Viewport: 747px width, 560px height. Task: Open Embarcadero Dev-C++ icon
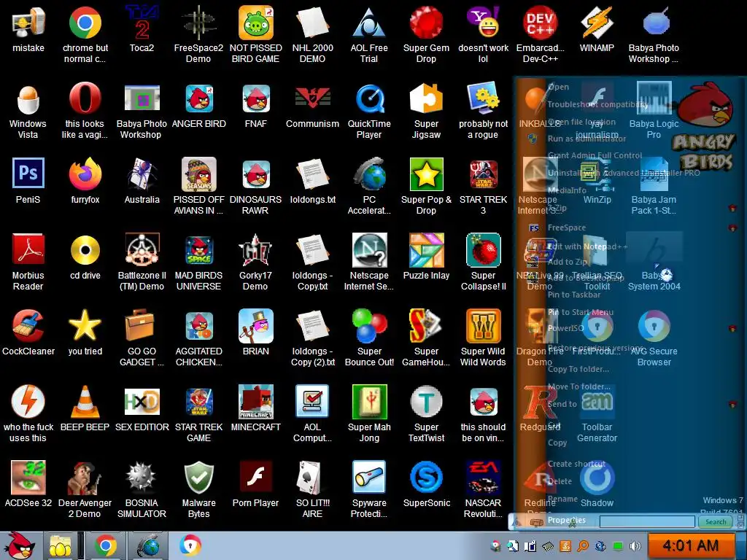[x=540, y=23]
